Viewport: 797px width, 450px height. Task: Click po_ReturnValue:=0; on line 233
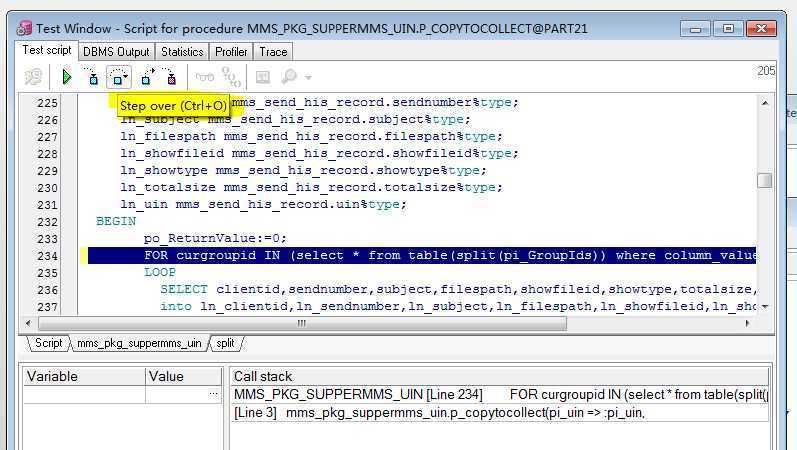pos(216,238)
